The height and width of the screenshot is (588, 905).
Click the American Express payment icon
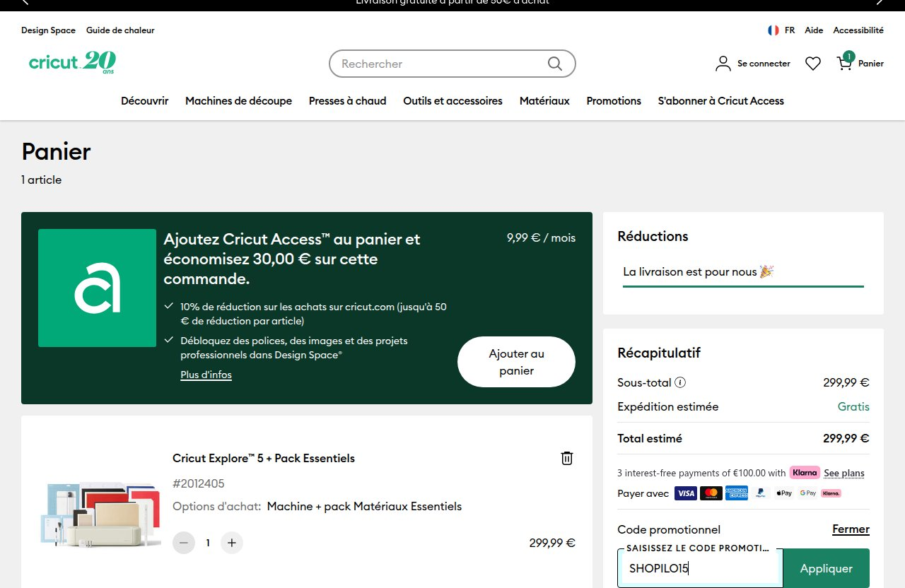pyautogui.click(x=737, y=493)
